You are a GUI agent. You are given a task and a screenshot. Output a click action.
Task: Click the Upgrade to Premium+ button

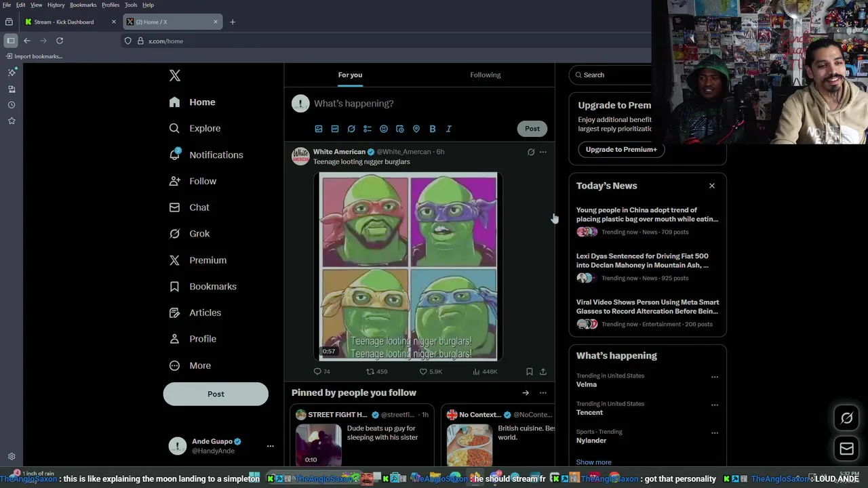click(x=621, y=149)
